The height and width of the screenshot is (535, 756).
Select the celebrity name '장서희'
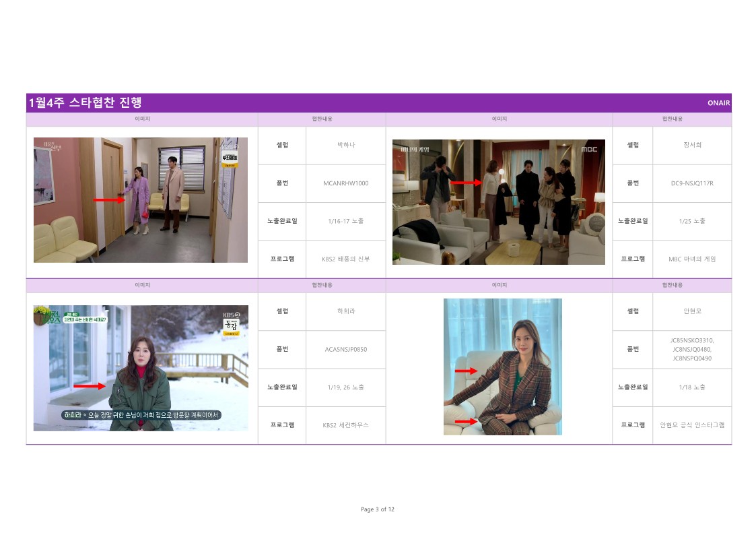click(692, 145)
